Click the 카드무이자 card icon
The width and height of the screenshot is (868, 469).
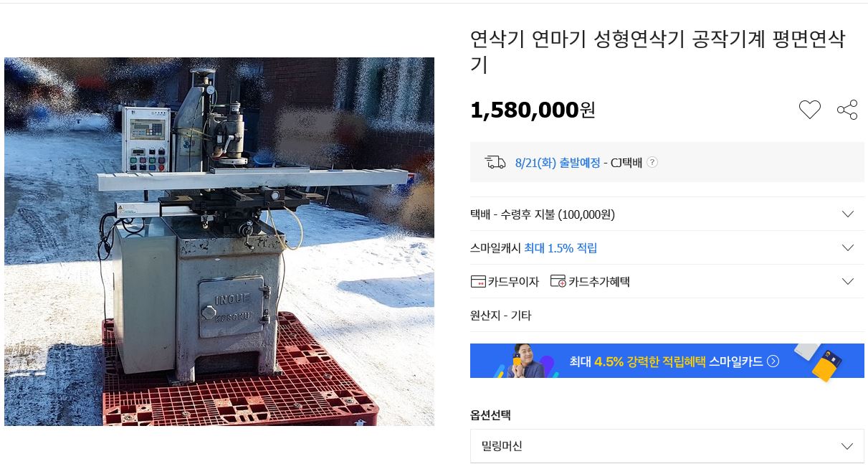[x=478, y=281]
